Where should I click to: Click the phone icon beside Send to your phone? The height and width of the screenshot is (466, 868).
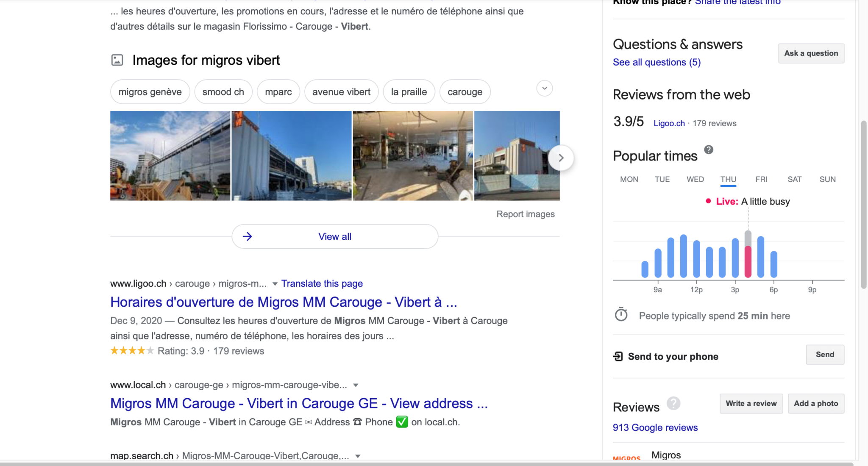point(618,356)
